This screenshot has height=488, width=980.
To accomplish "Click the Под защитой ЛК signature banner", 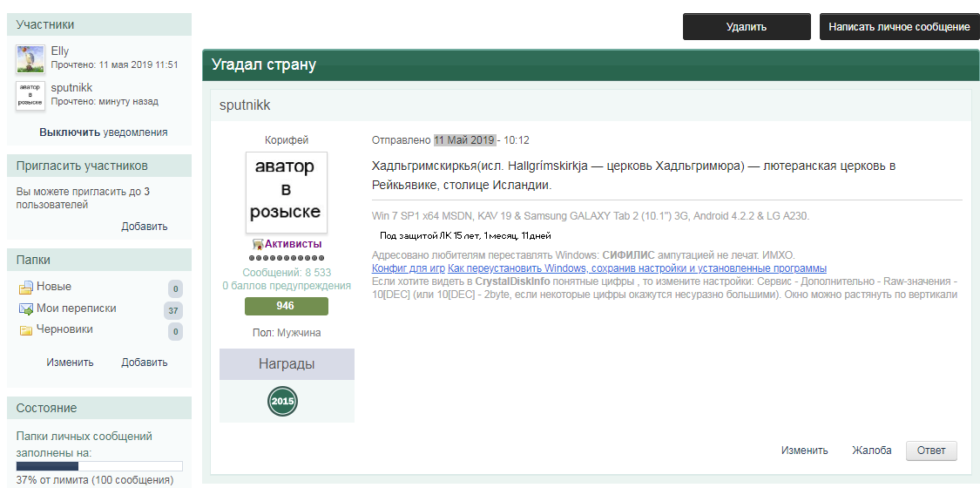I will click(x=466, y=235).
